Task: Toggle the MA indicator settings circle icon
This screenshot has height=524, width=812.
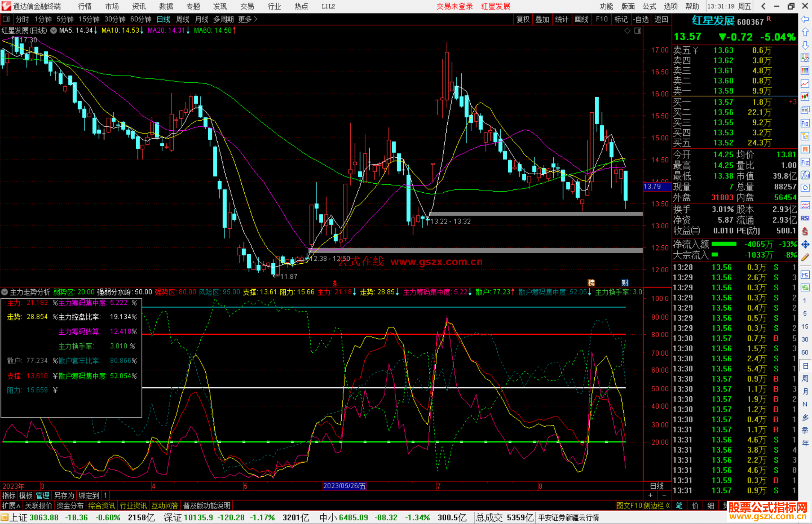Action: (x=54, y=30)
